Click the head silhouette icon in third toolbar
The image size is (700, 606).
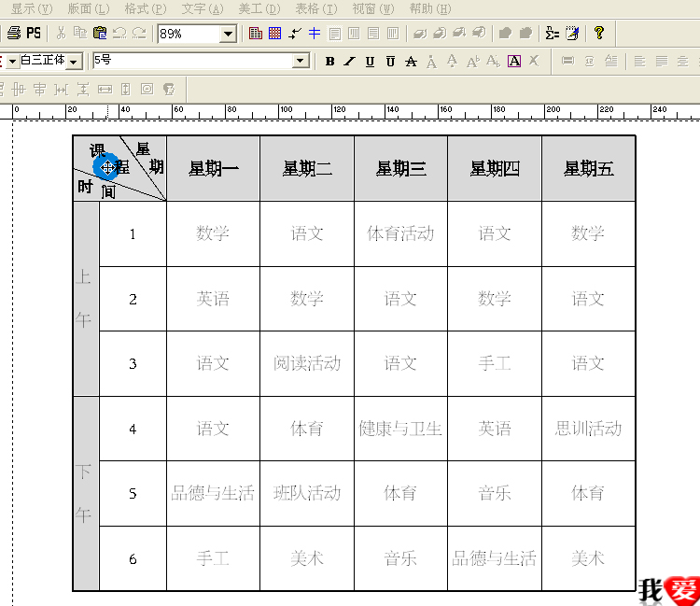169,90
